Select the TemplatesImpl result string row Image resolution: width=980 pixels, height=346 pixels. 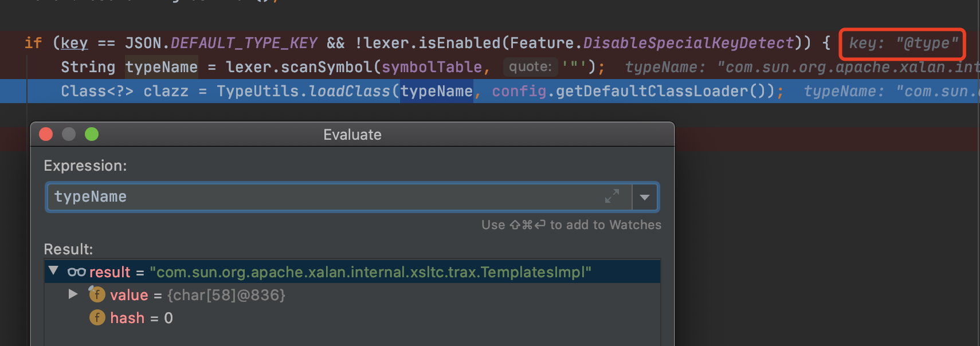click(x=370, y=272)
